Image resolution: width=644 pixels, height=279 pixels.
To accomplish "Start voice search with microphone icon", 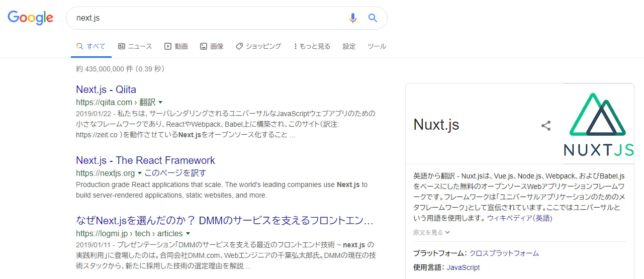I will (353, 18).
